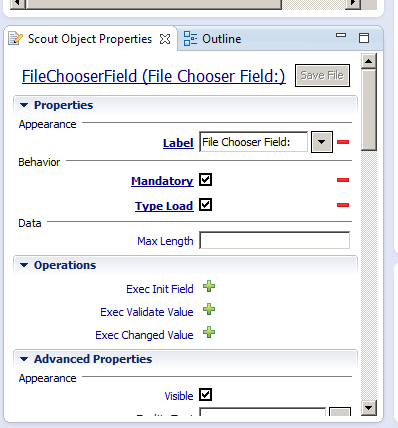Click green plus beside Exec Changed Value
398x428 pixels.
(x=209, y=333)
